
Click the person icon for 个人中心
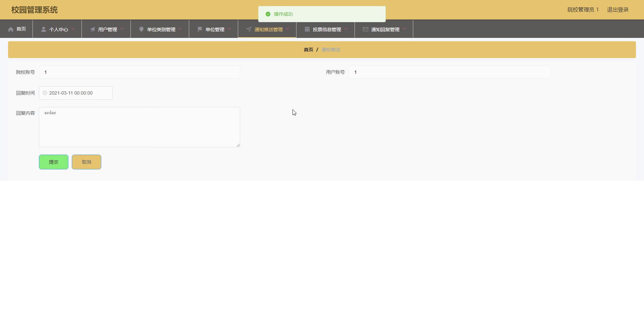click(x=44, y=30)
